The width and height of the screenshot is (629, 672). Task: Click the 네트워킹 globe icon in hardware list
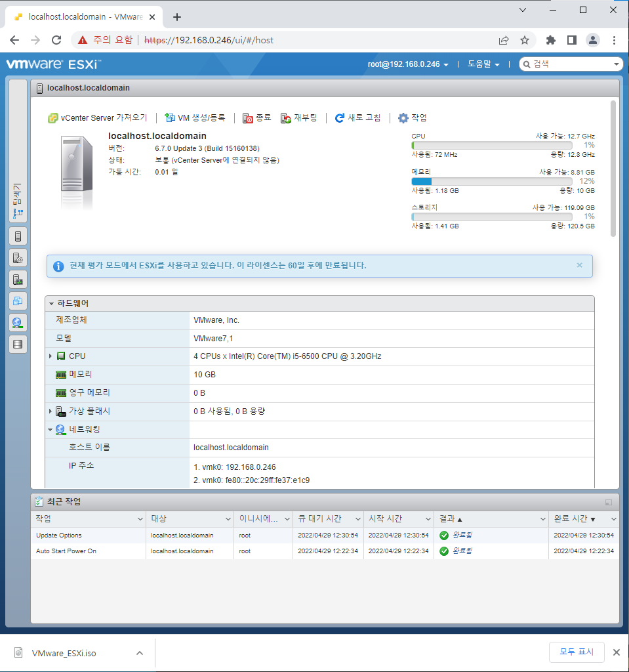(x=60, y=429)
